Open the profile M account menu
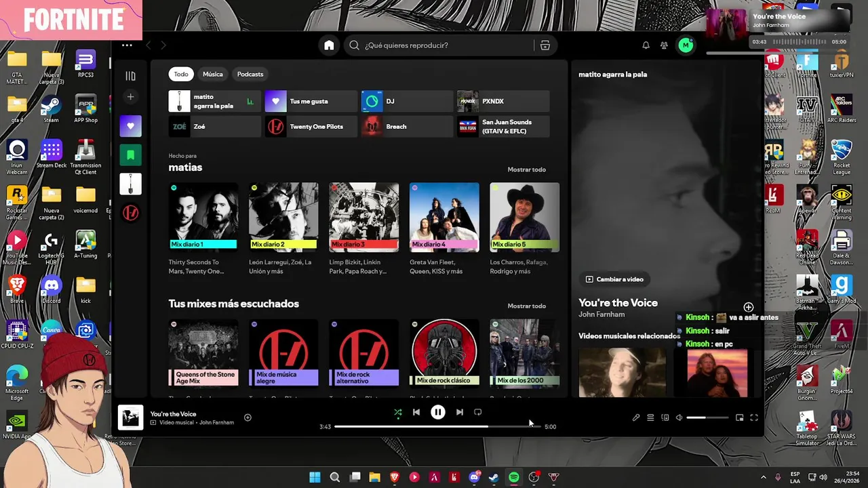Image resolution: width=868 pixels, height=488 pixels. (686, 45)
